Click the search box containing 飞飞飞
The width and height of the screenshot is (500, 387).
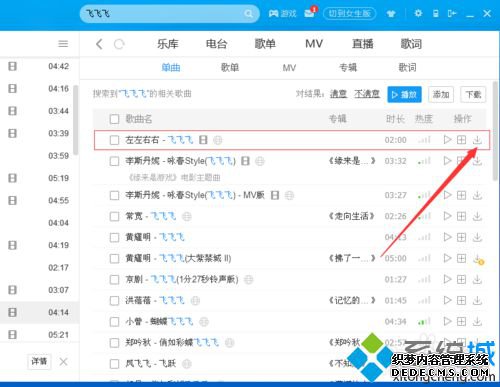(x=169, y=14)
